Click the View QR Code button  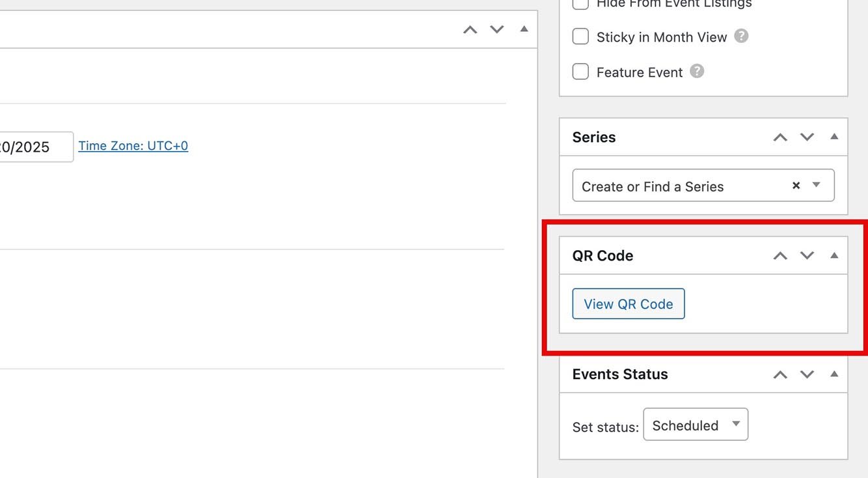pos(628,304)
